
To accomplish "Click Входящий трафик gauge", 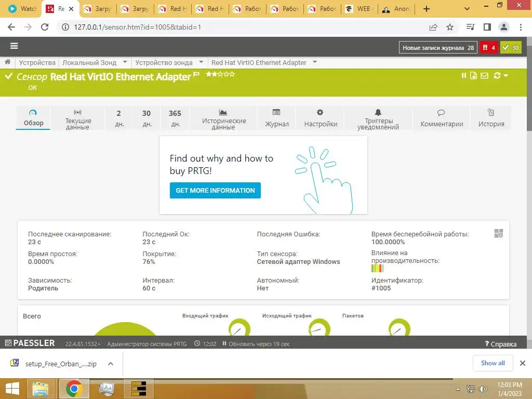I will point(239,328).
